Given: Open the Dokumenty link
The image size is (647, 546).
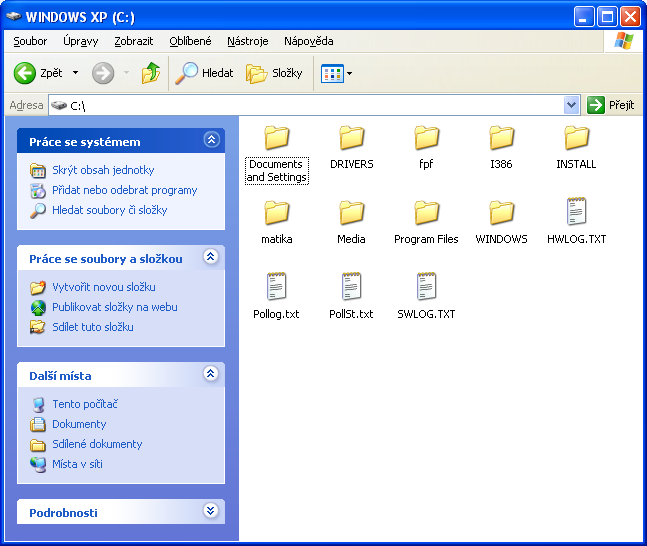Looking at the screenshot, I should [x=79, y=424].
